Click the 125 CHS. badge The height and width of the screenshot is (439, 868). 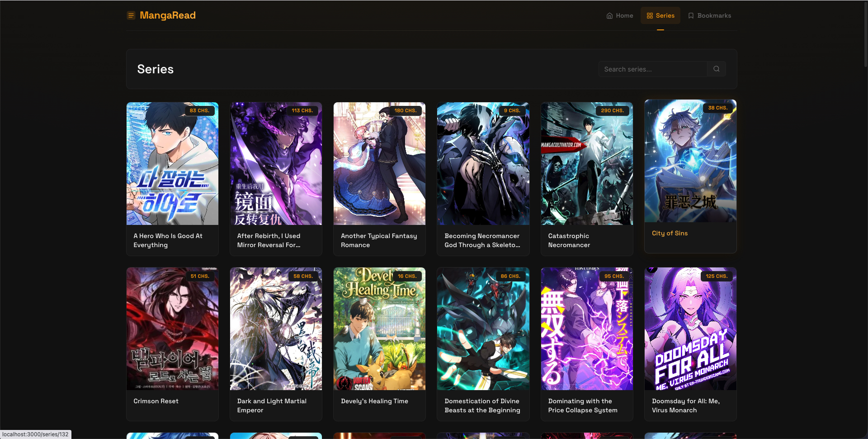pos(717,276)
